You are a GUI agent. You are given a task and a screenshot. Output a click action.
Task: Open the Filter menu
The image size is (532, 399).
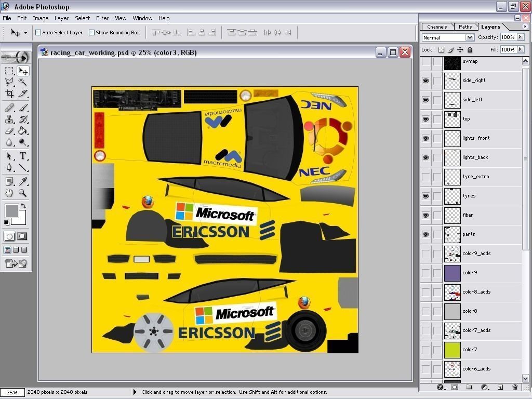[102, 18]
